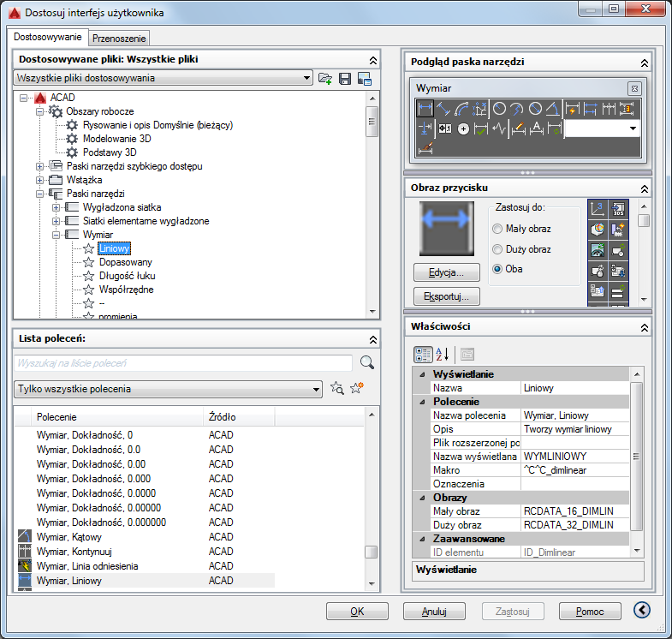Screen dimensions: 672x639
Task: Select Dimension break icon in second row
Action: point(425,128)
